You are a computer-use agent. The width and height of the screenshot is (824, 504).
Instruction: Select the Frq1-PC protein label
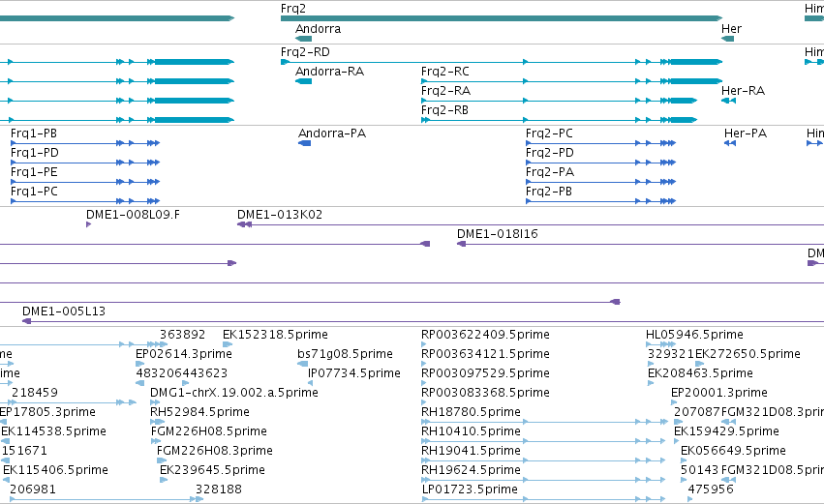[x=34, y=192]
